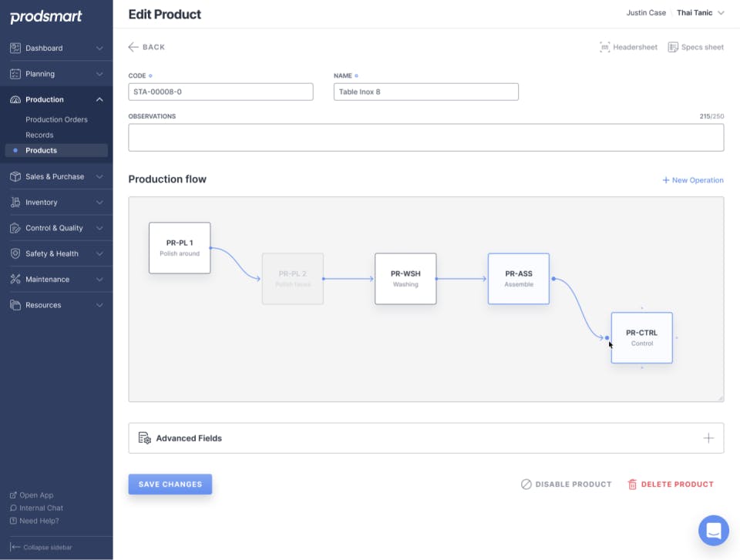Click the product Name input field
The height and width of the screenshot is (560, 740).
[425, 92]
